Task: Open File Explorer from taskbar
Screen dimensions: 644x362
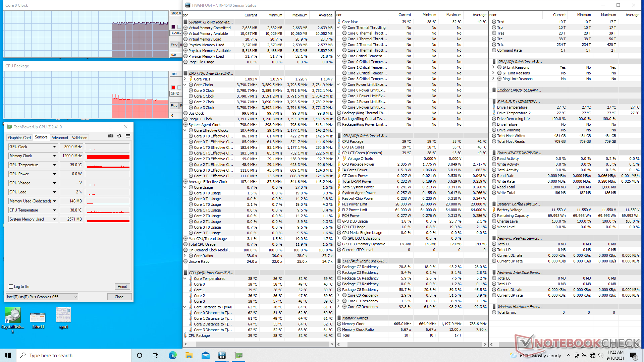Action: click(x=189, y=355)
